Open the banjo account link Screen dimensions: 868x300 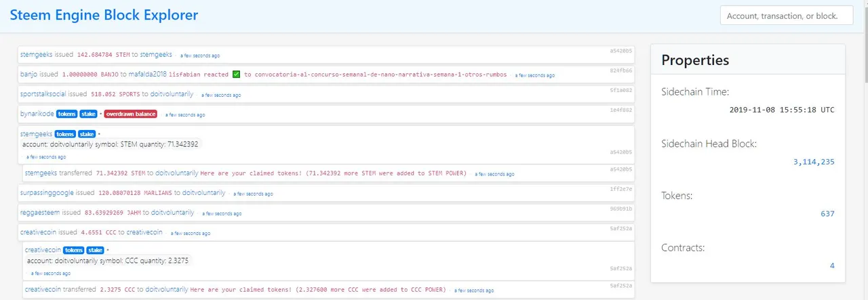point(28,74)
